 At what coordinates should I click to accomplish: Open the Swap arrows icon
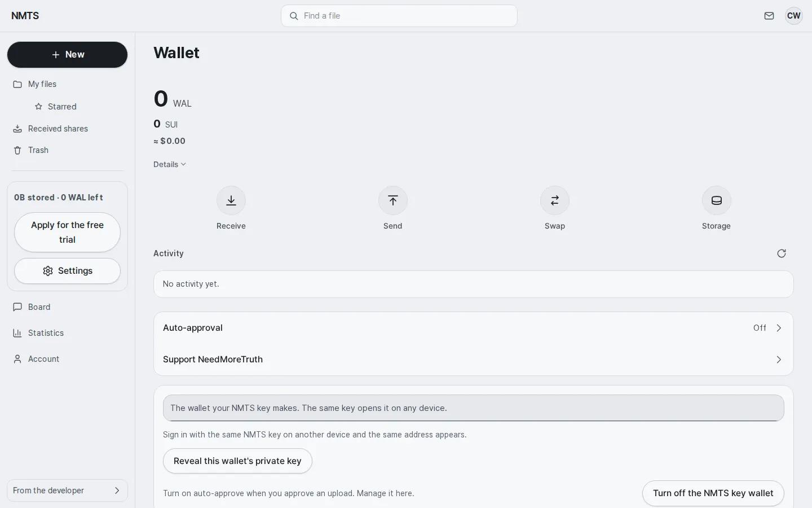pos(555,200)
